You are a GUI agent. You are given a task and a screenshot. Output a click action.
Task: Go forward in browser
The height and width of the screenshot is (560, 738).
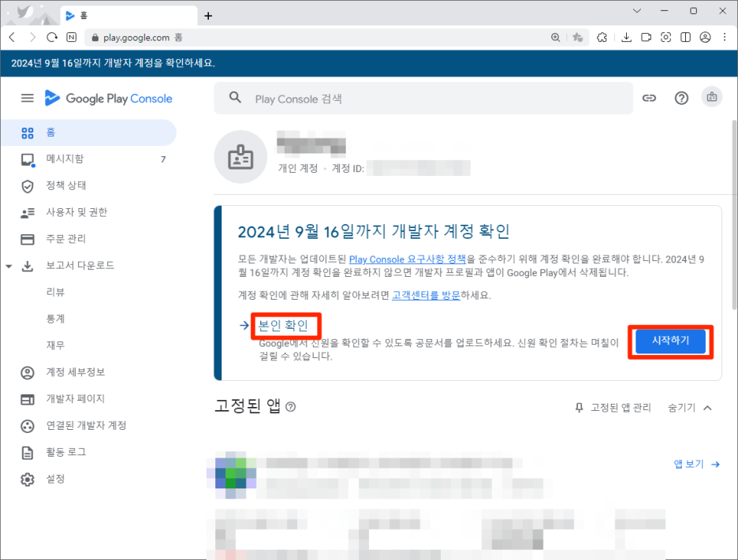[32, 37]
